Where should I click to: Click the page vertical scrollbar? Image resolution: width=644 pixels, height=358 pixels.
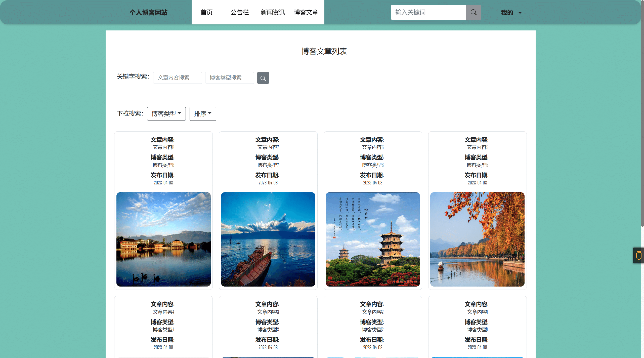coord(642,113)
